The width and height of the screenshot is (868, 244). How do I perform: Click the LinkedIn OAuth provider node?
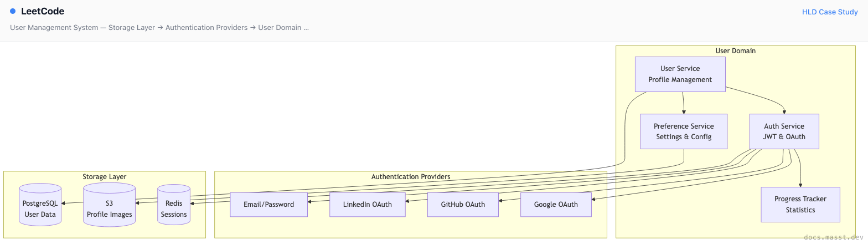pos(368,205)
